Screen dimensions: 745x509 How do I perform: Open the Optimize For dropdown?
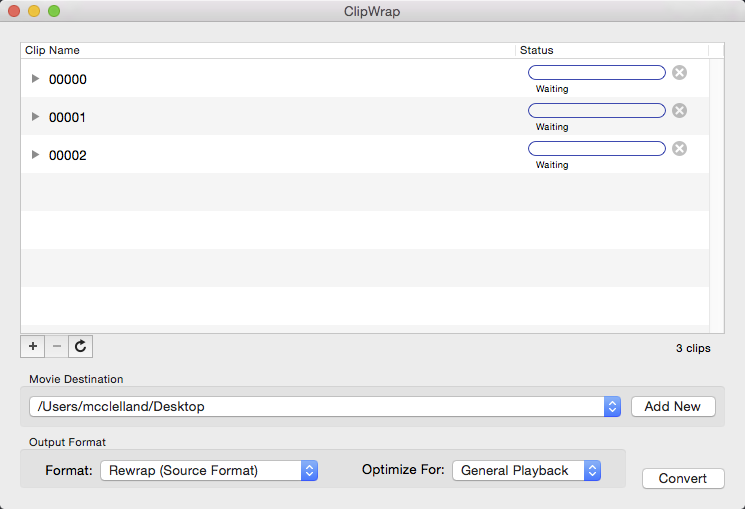tap(526, 471)
